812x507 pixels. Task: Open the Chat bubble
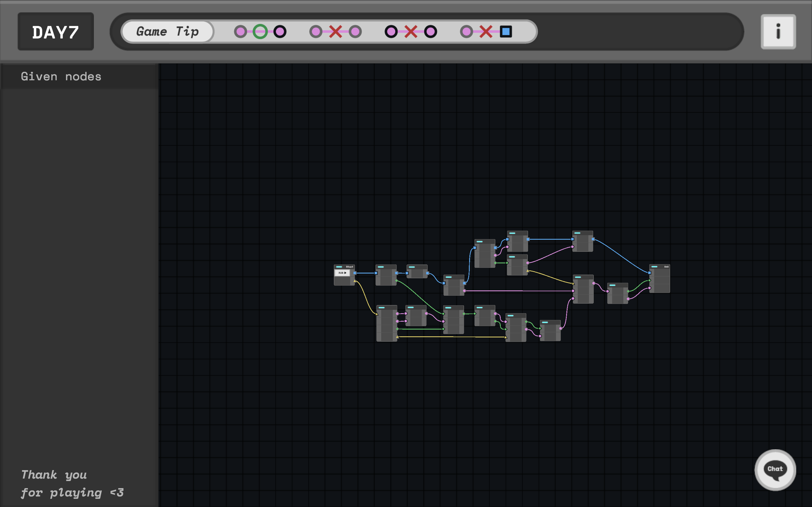775,470
